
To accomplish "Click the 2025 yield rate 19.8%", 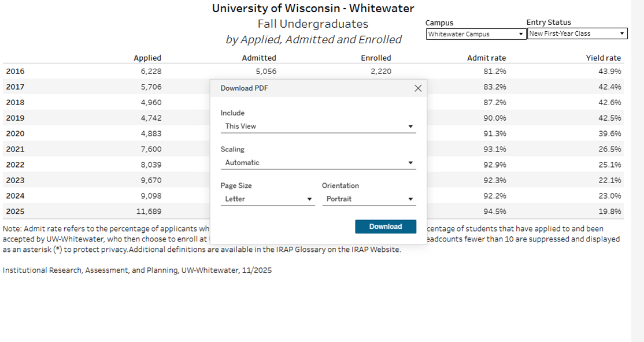I will click(x=610, y=211).
